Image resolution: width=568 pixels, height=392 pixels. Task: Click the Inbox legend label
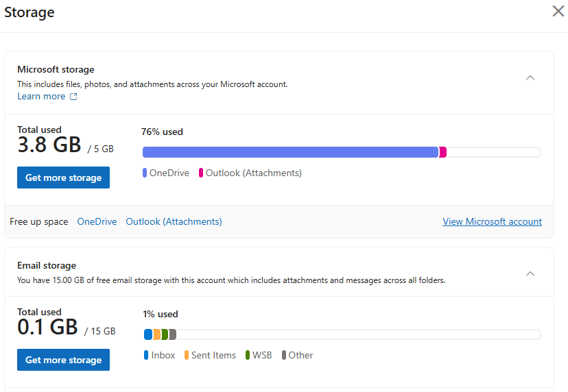pos(163,355)
